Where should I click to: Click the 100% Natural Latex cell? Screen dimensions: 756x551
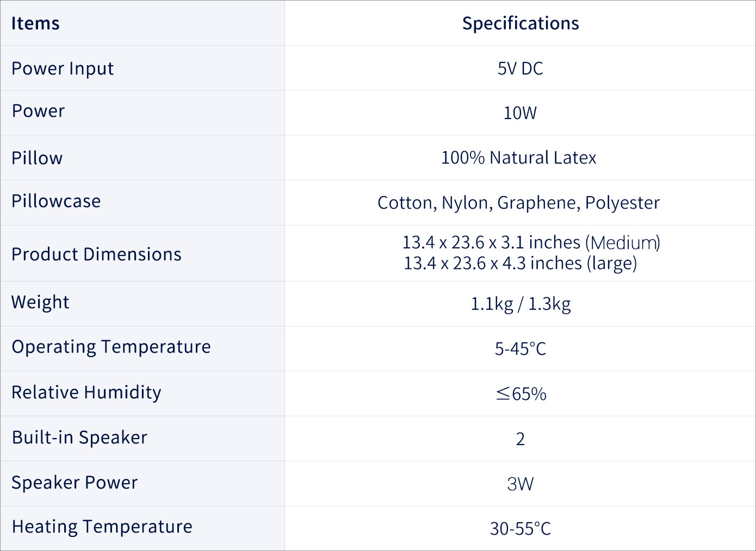[x=519, y=158]
